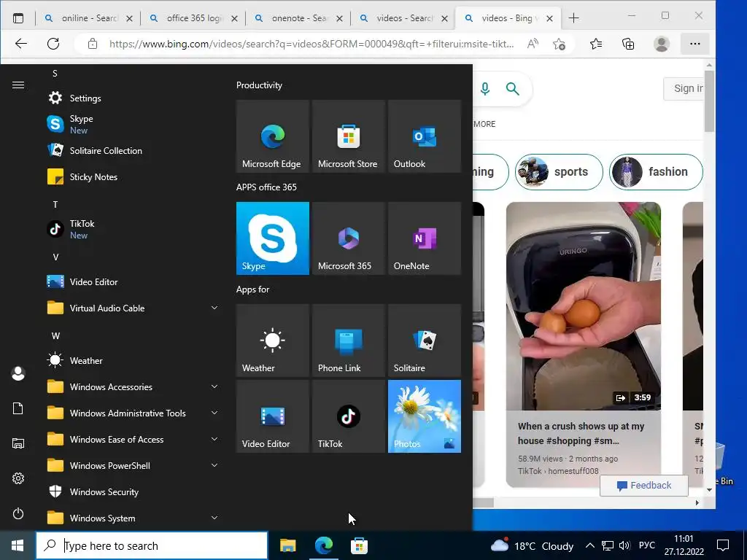Open Edge Collections

628,44
